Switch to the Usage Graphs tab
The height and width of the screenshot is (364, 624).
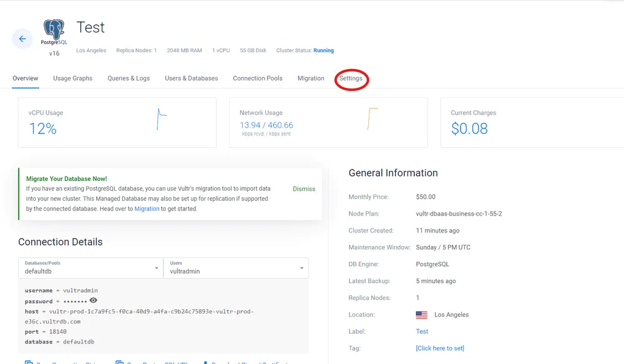coord(73,79)
